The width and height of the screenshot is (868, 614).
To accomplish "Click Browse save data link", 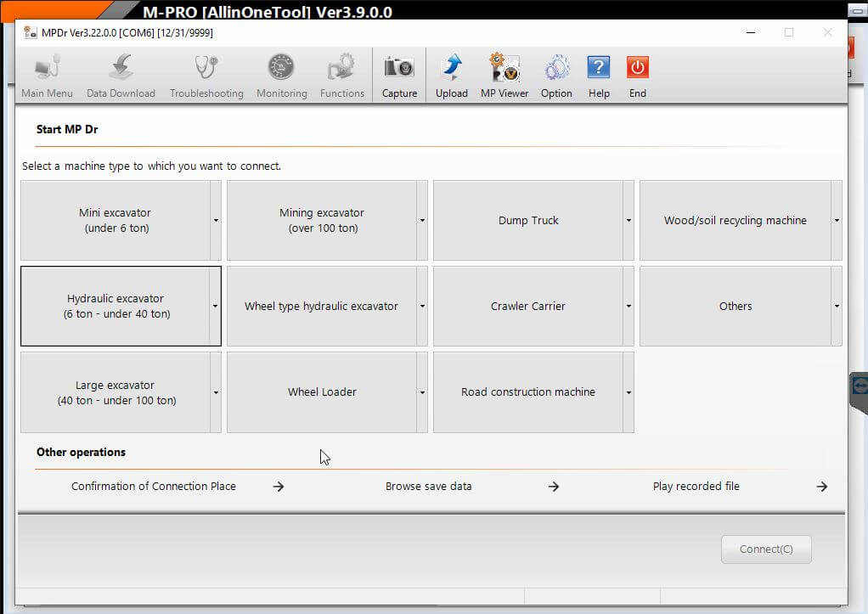I will tap(429, 487).
